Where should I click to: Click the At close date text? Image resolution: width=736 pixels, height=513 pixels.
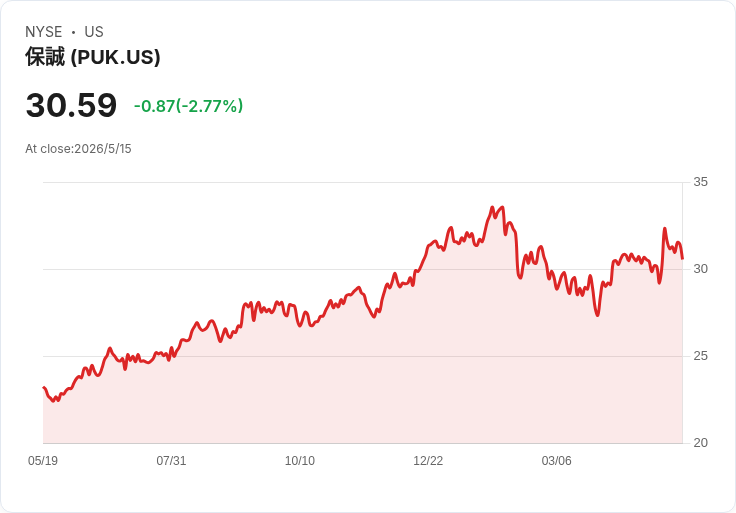click(x=78, y=149)
